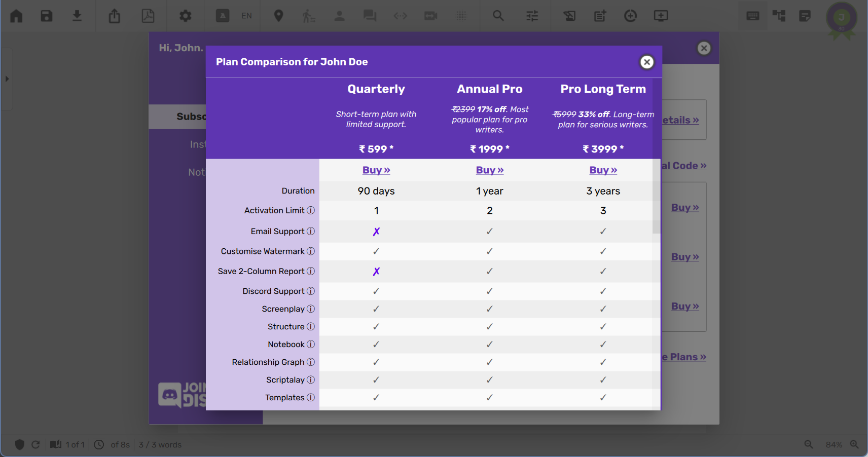Click the Home icon in the toolbar
This screenshot has height=457, width=868.
[16, 16]
